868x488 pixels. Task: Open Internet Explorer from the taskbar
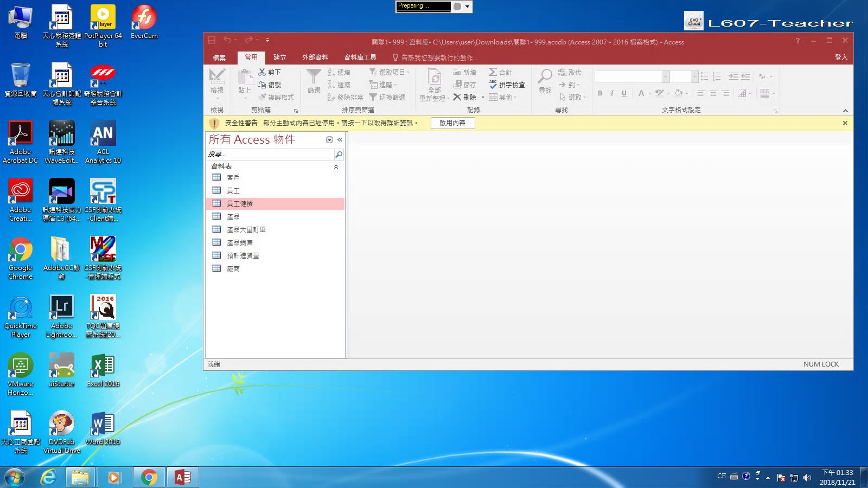[49, 477]
